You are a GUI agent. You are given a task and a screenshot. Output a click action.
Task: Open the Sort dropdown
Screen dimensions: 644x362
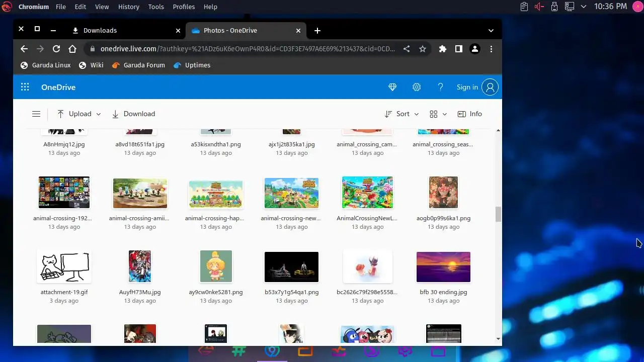click(x=401, y=114)
